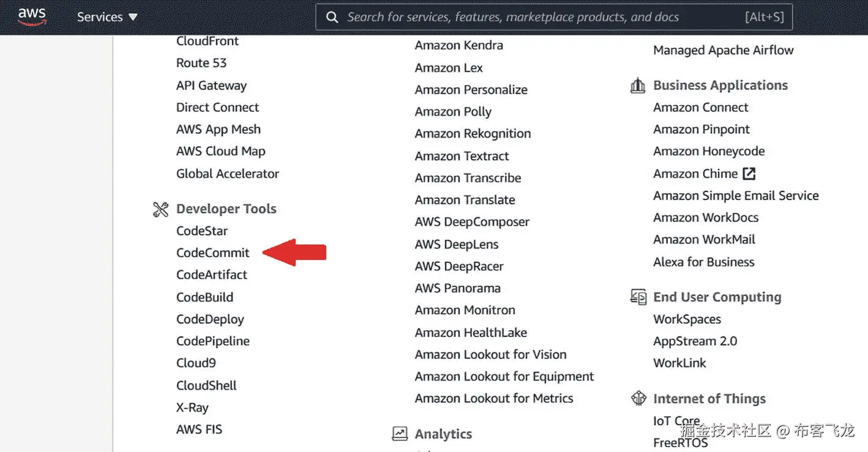Screen dimensions: 868x452
Task: Click the End User Computing icon
Action: click(638, 297)
